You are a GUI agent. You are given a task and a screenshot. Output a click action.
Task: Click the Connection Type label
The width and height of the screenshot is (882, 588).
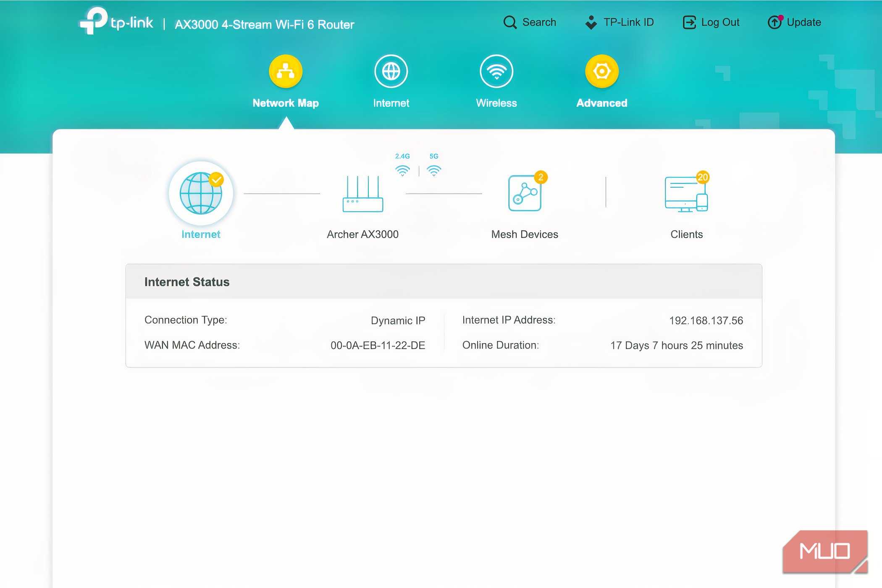point(186,320)
